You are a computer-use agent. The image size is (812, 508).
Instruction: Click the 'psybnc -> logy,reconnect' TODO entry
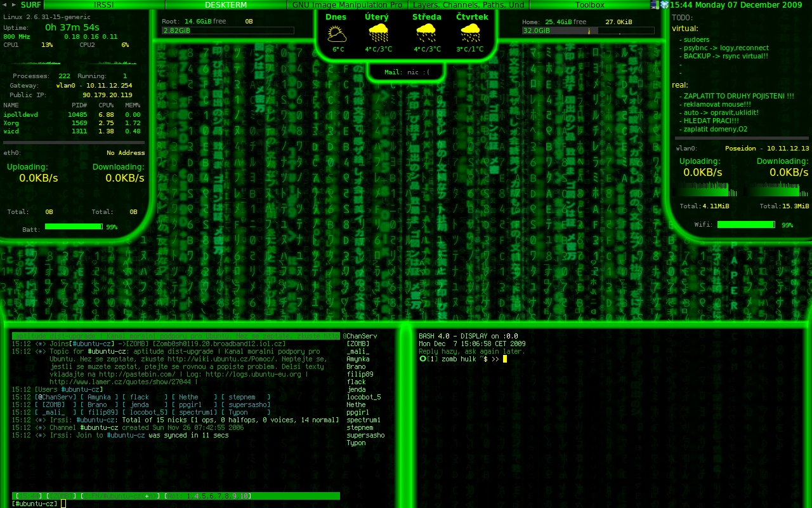point(726,48)
